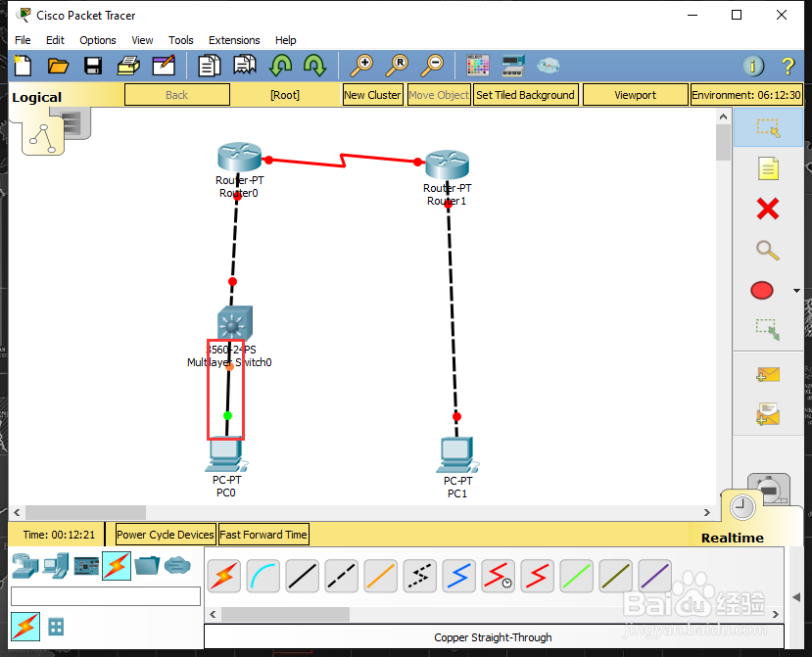The image size is (812, 657).
Task: Click the Print icon
Action: pyautogui.click(x=128, y=66)
